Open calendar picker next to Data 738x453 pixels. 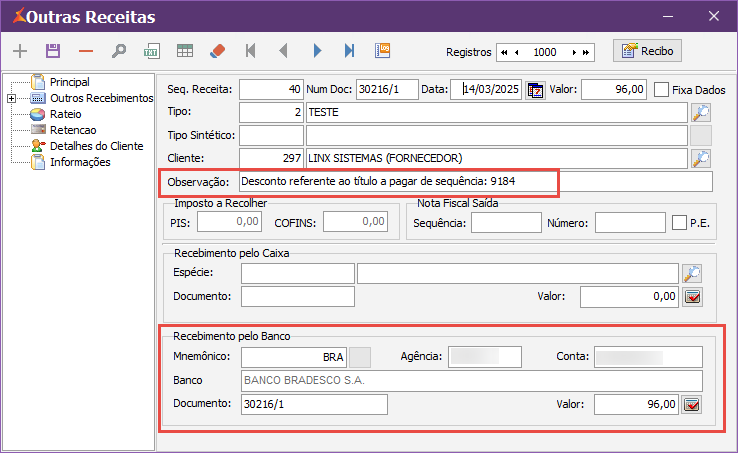pyautogui.click(x=535, y=90)
